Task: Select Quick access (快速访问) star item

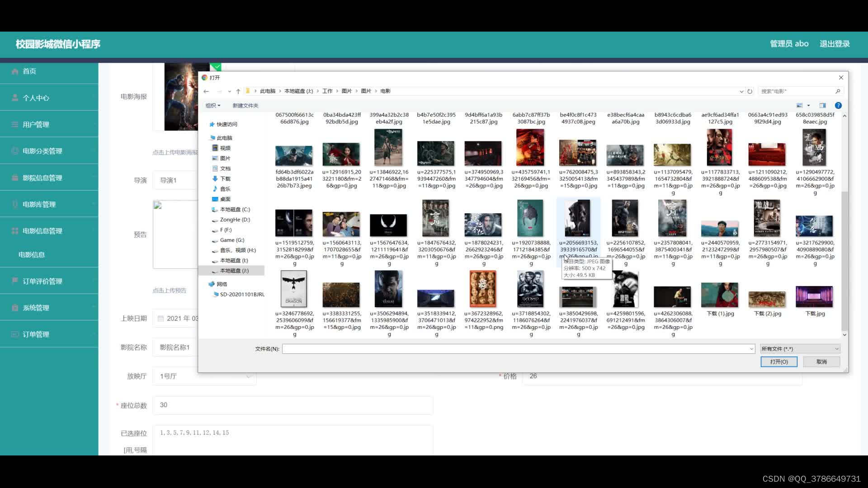Action: 223,124
